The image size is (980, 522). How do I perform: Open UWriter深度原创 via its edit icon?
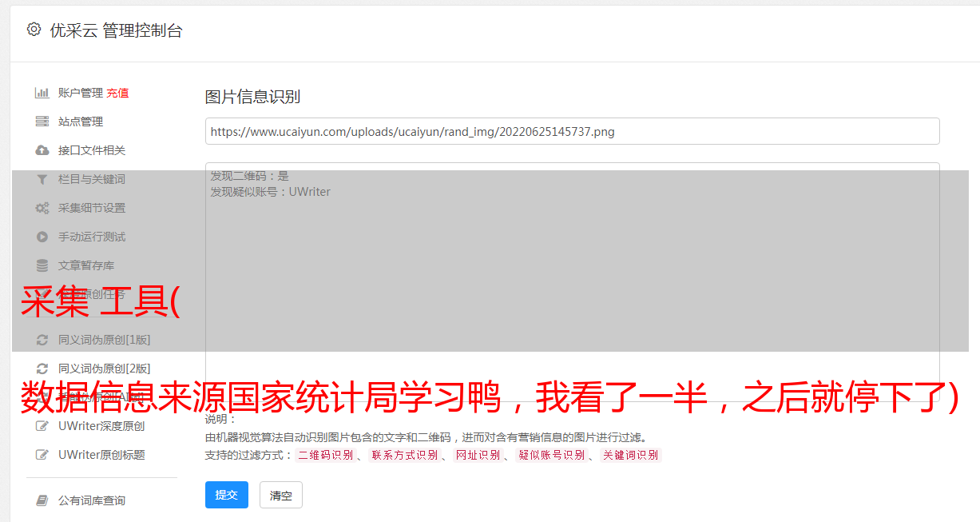pyautogui.click(x=42, y=426)
